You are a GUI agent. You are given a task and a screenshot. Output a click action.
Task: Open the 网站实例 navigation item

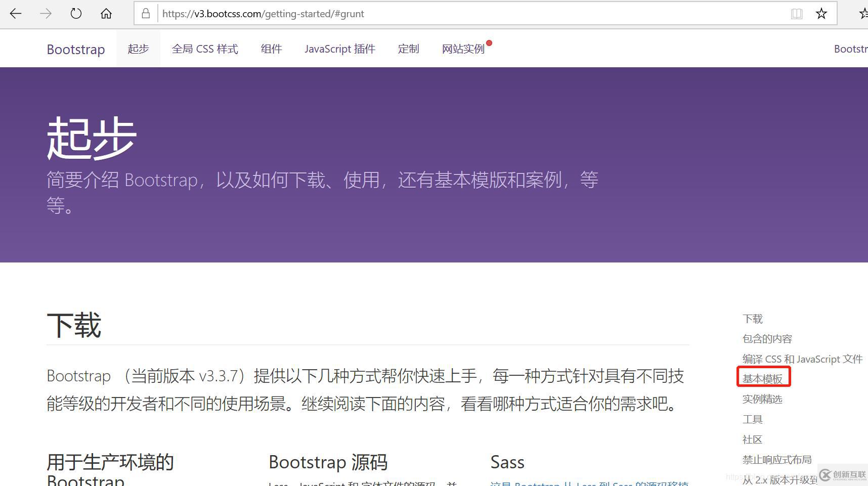(463, 49)
